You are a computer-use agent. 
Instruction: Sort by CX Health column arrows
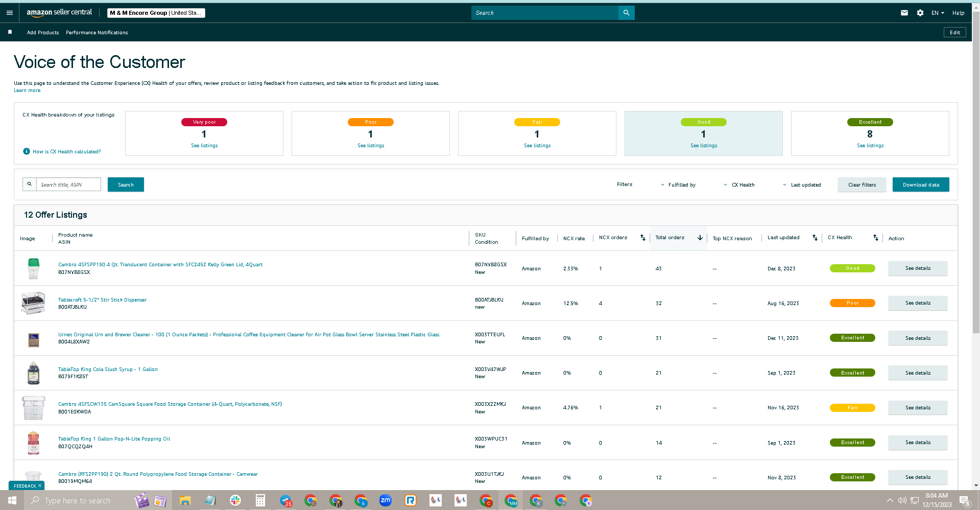click(x=876, y=238)
